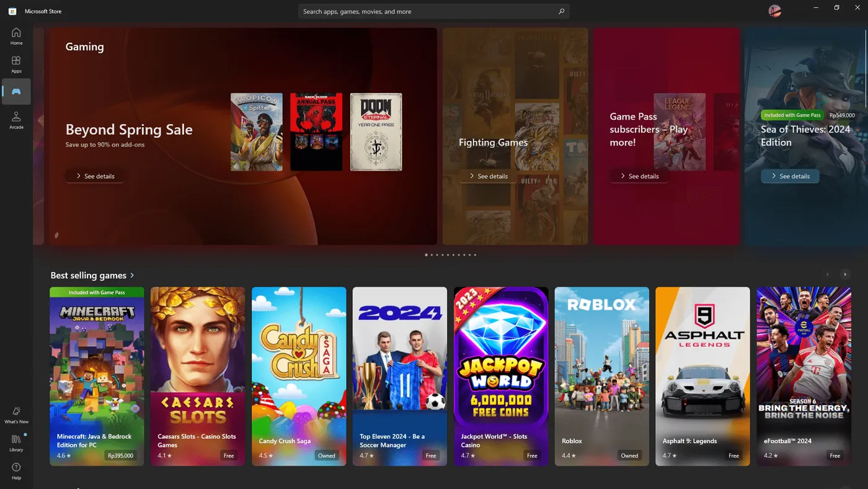Click the search apps and games field
The height and width of the screenshot is (489, 868).
(433, 11)
